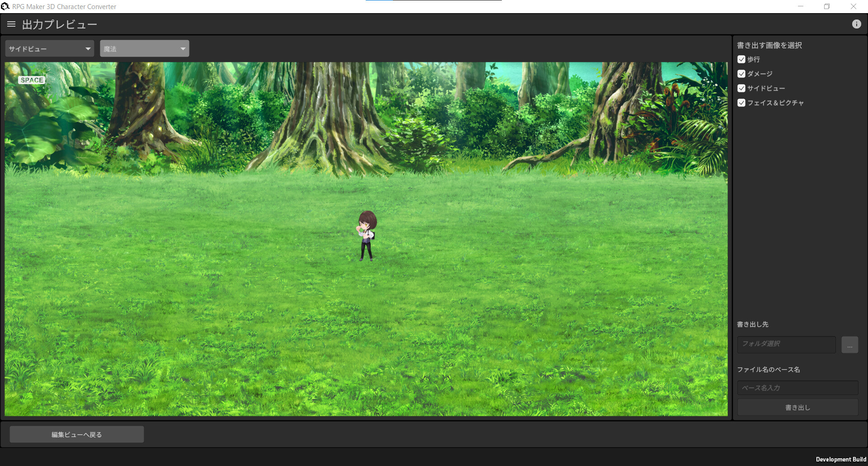
Task: Open the hamburger navigation menu
Action: pyautogui.click(x=11, y=24)
